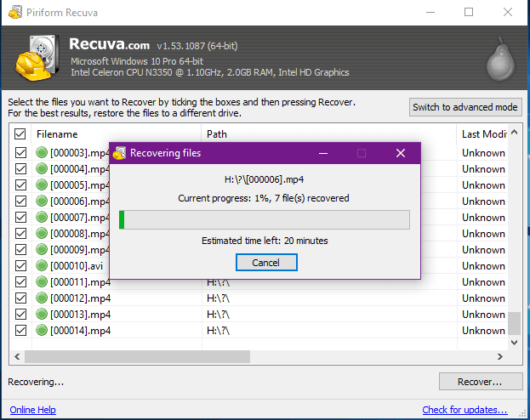Click the window resize grip at bottom corner

522,413
